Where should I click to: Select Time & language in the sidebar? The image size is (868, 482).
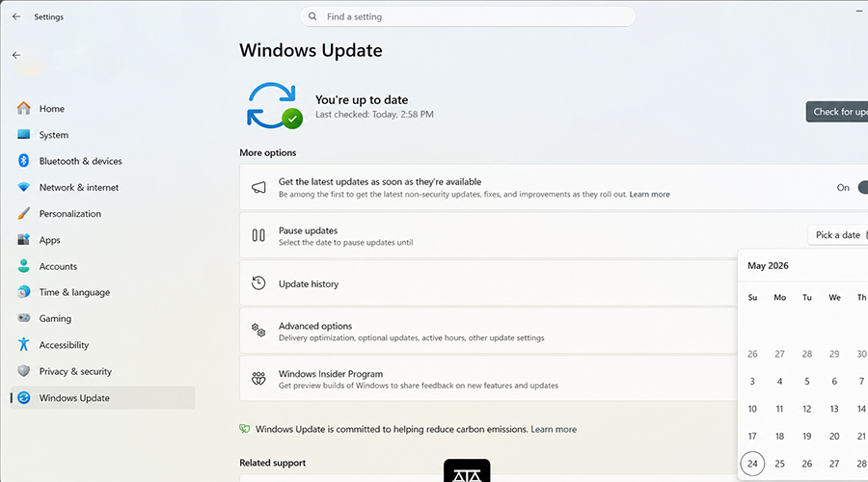[x=74, y=293]
